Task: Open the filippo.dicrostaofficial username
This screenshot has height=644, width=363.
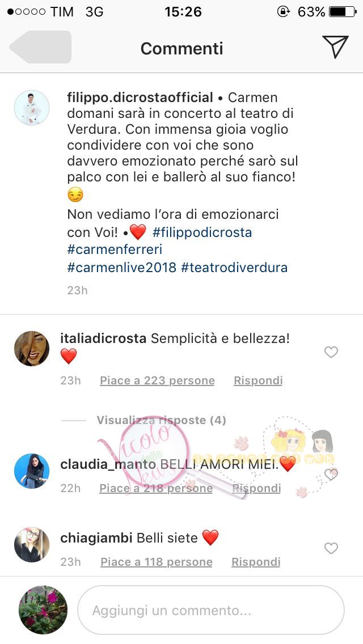Action: click(x=140, y=98)
